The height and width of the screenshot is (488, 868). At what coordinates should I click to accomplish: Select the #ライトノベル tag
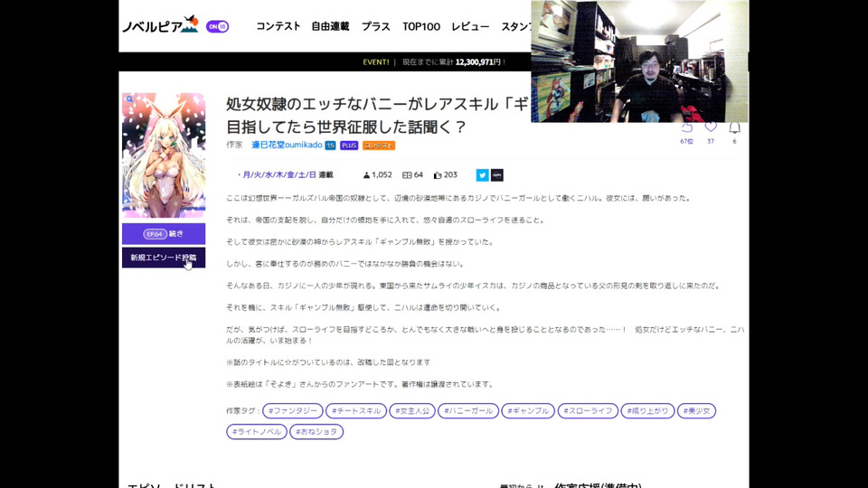pyautogui.click(x=257, y=432)
